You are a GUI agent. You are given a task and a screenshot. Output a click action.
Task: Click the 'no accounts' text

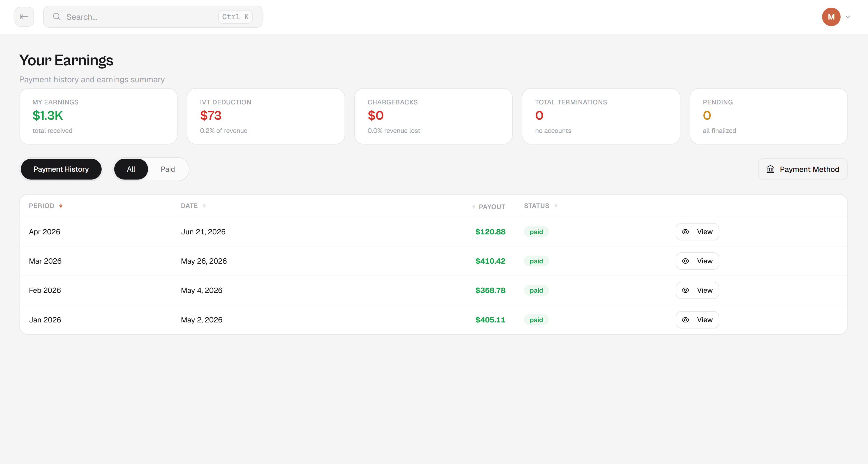[x=553, y=131]
